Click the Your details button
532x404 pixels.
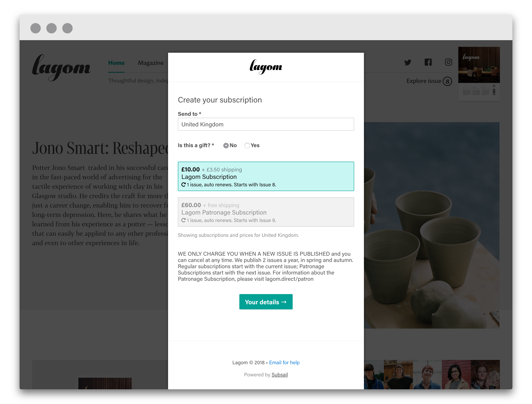pos(266,302)
